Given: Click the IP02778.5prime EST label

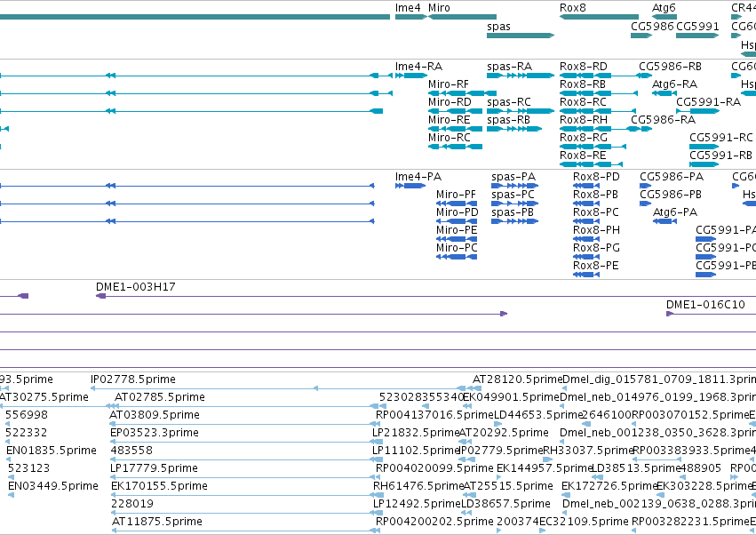Looking at the screenshot, I should click(x=133, y=379).
